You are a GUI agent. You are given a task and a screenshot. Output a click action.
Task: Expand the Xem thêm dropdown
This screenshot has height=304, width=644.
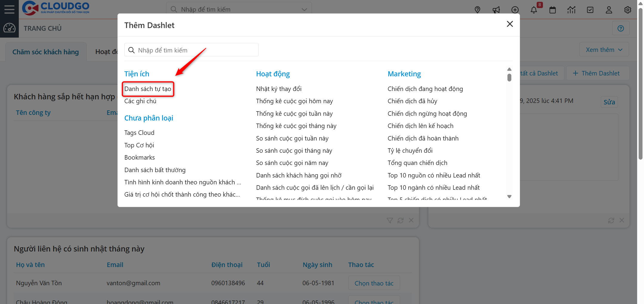pos(604,50)
